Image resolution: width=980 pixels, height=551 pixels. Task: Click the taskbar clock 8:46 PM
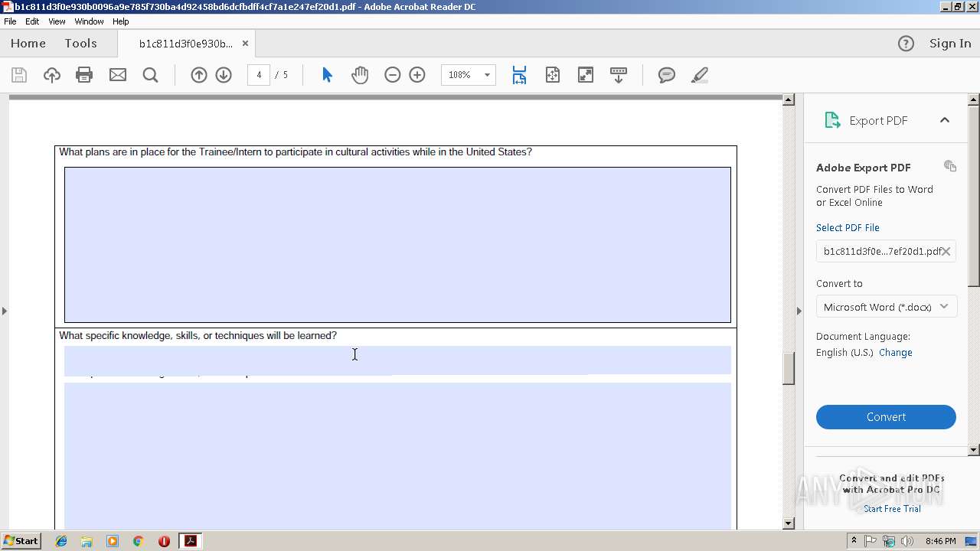[x=941, y=541]
